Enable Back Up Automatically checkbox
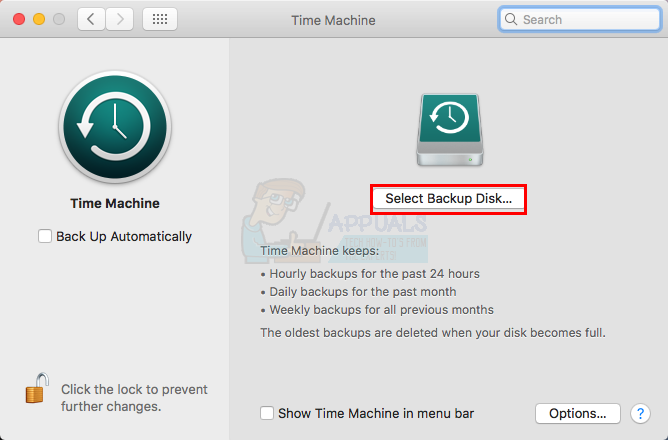The width and height of the screenshot is (668, 440). point(44,237)
